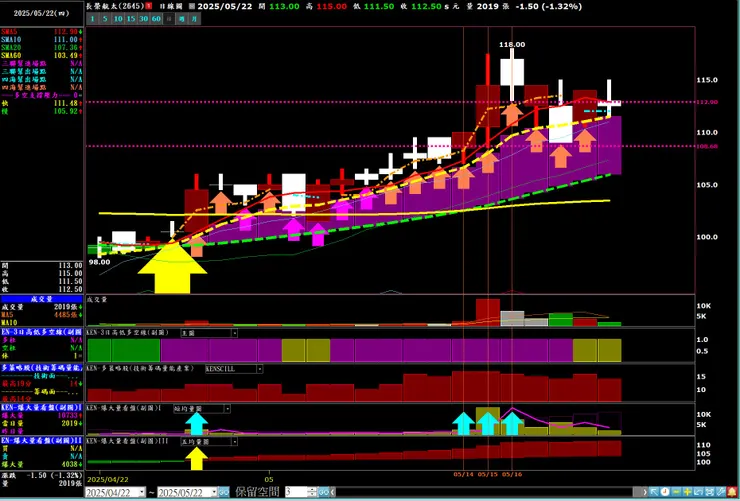Select the KEN-爆大量看盤(副圖)I header on left
Image resolution: width=740 pixels, height=501 pixels.
tap(42, 407)
